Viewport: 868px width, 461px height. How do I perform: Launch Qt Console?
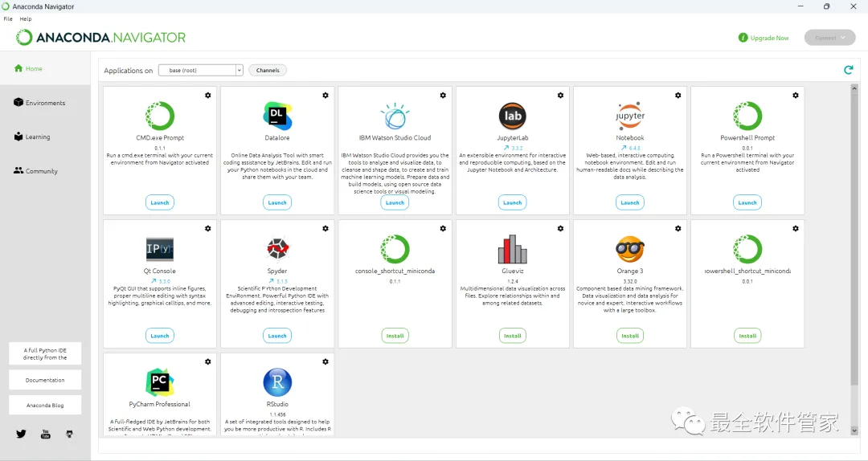[159, 336]
